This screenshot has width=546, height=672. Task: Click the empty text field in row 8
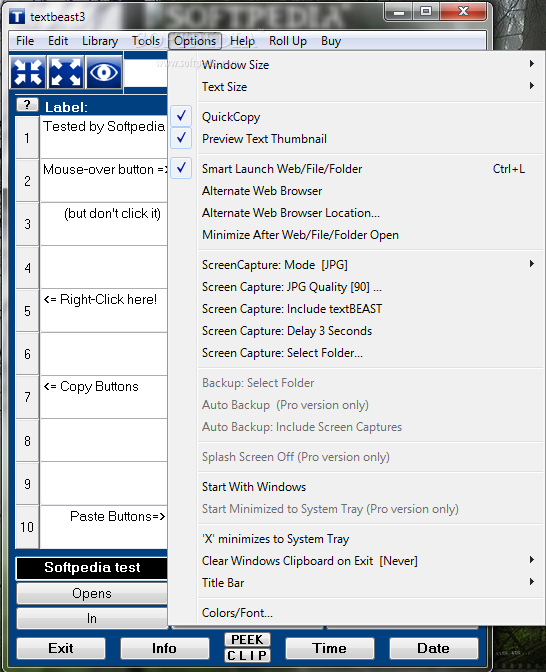(x=104, y=441)
